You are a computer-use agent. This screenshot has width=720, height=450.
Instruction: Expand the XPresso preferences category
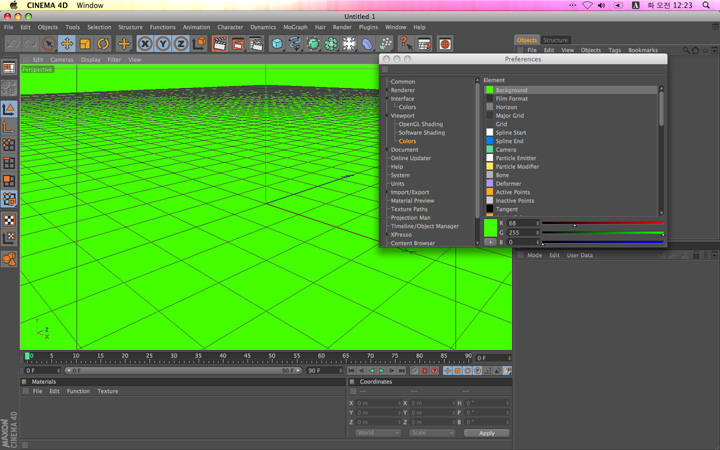coord(387,234)
